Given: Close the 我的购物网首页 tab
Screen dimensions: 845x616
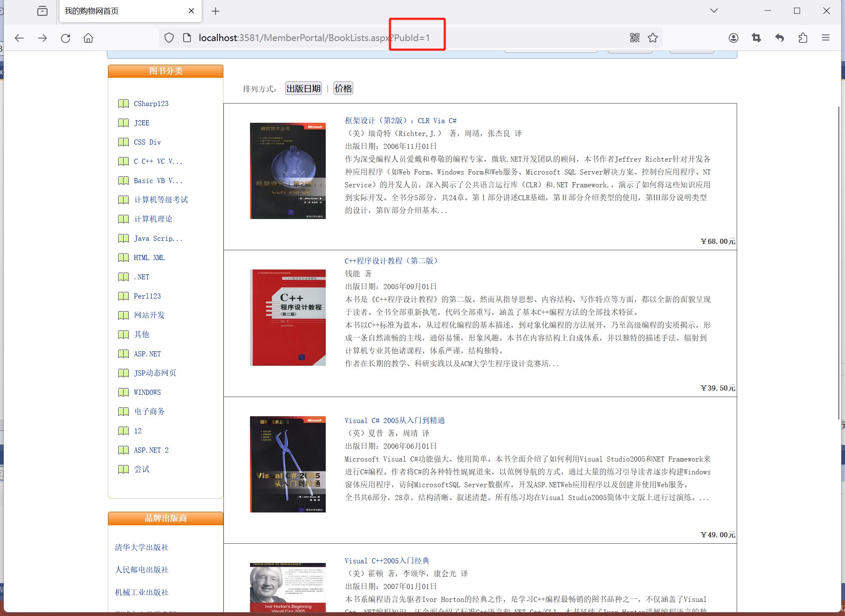Looking at the screenshot, I should pos(191,11).
